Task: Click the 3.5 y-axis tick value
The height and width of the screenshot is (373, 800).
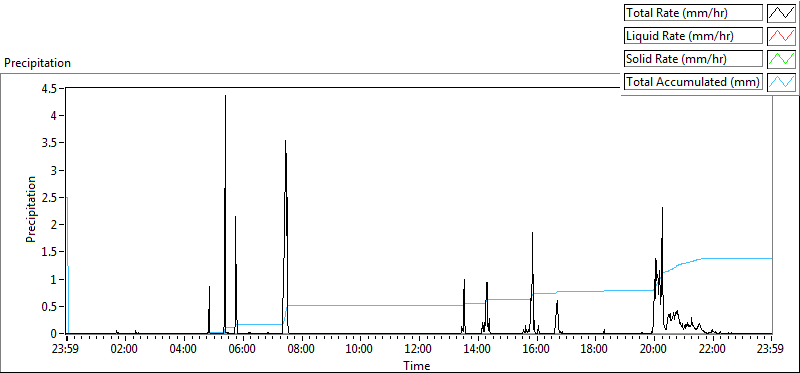Action: (48, 142)
